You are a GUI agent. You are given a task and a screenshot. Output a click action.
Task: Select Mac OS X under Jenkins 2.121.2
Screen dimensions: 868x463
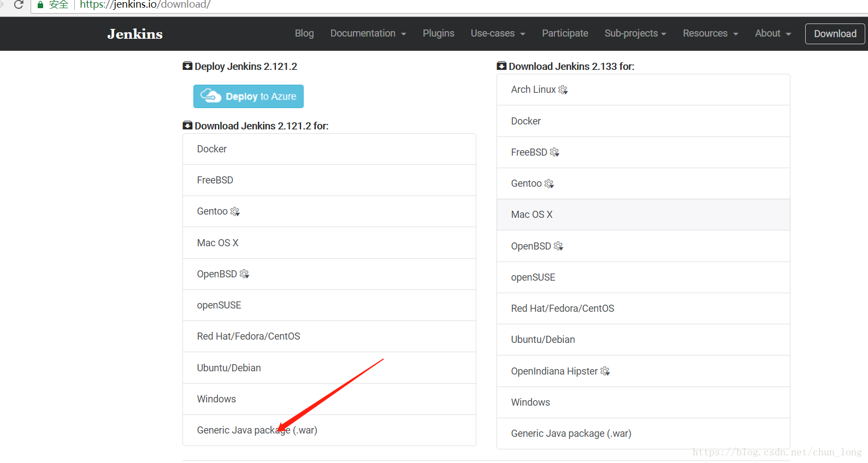(329, 243)
